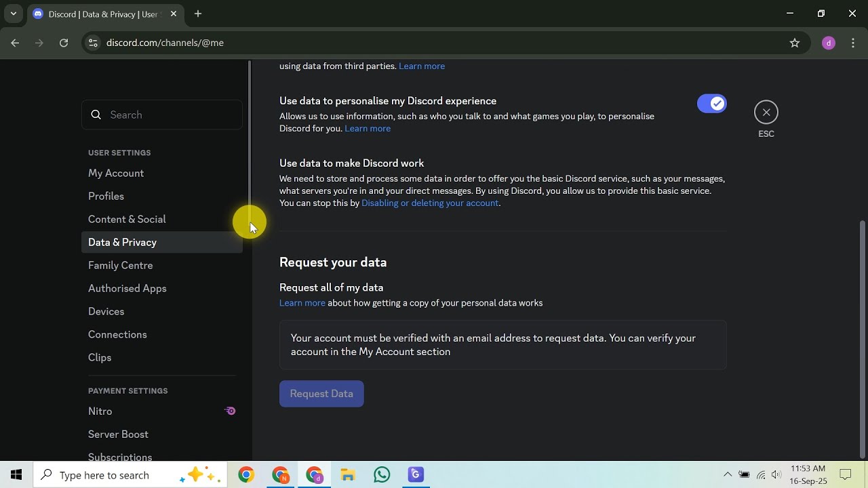This screenshot has width=868, height=488.
Task: Click the My Account section verification notice
Action: (502, 345)
